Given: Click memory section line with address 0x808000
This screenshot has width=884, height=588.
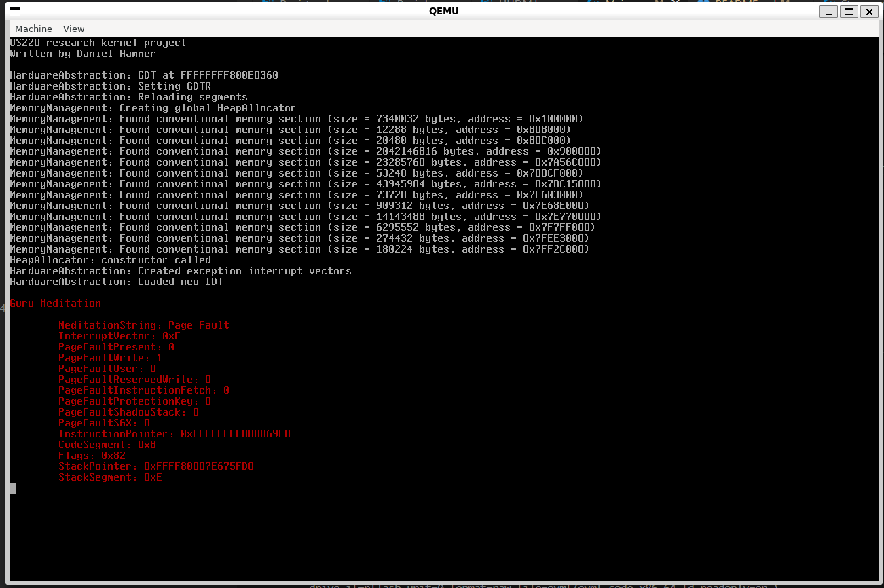Looking at the screenshot, I should click(290, 130).
